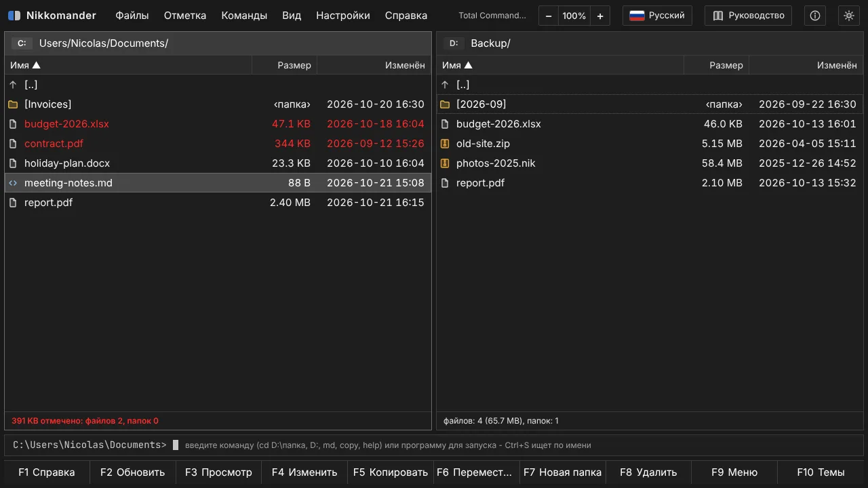Image resolution: width=868 pixels, height=488 pixels.
Task: Sort left panel by Имя column
Action: (x=128, y=65)
